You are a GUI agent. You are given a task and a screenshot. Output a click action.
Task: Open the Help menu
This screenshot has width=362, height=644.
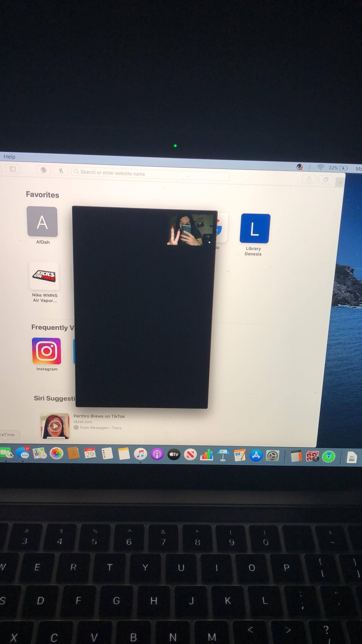point(10,157)
